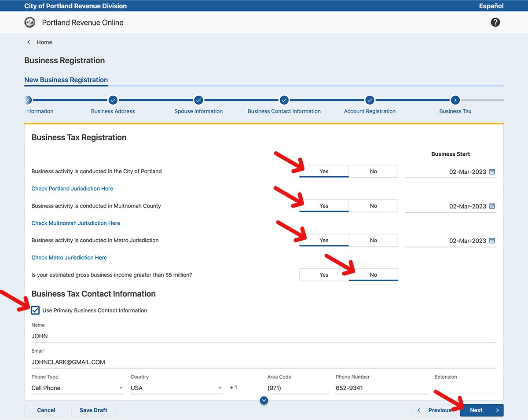Click the Save Draft button

tap(93, 410)
